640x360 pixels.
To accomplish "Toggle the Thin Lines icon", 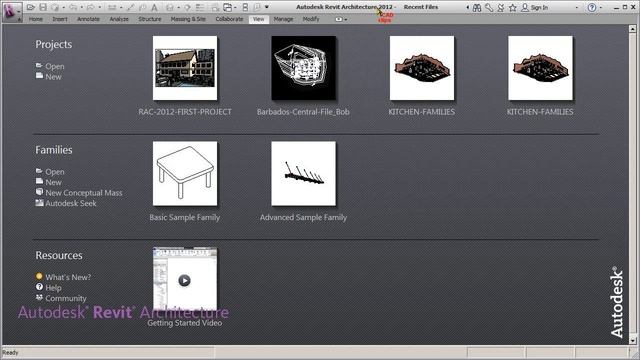I will click(200, 7).
